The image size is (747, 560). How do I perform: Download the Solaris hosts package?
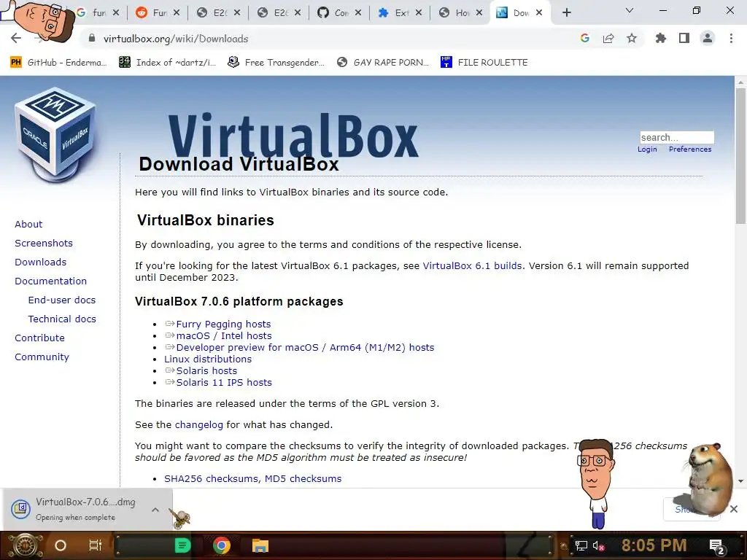pos(206,371)
